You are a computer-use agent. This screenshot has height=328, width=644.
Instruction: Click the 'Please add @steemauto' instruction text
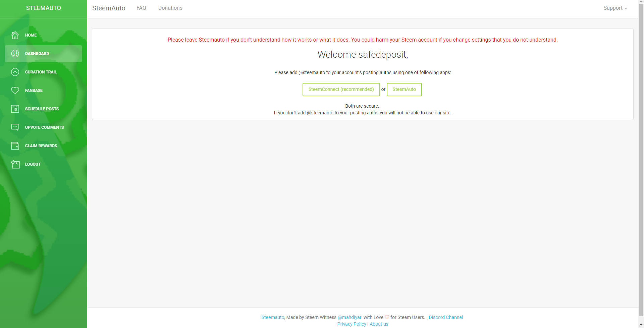point(363,72)
